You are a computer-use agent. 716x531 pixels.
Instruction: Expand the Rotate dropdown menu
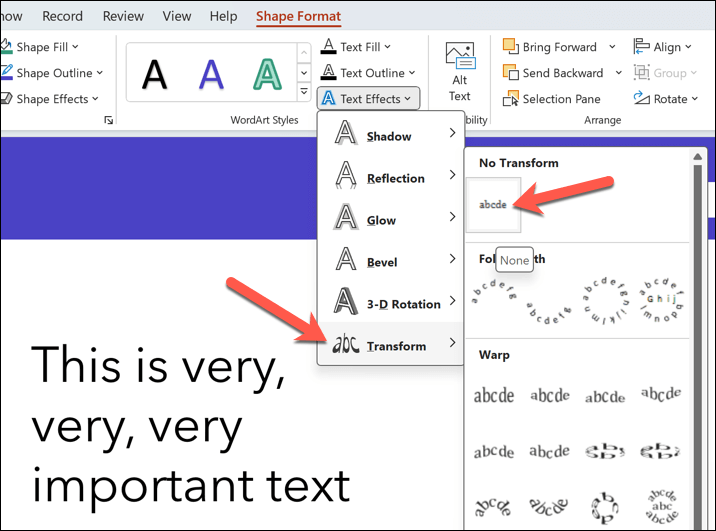tap(662, 99)
